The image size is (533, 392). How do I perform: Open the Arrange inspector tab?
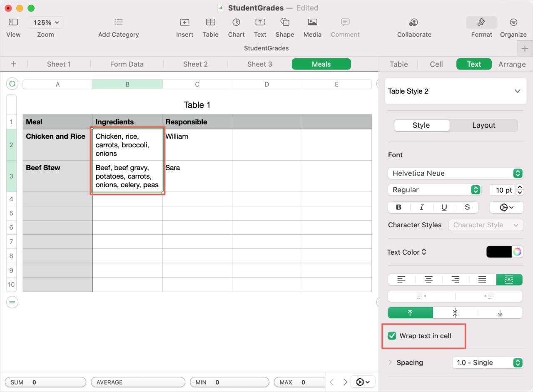[512, 64]
